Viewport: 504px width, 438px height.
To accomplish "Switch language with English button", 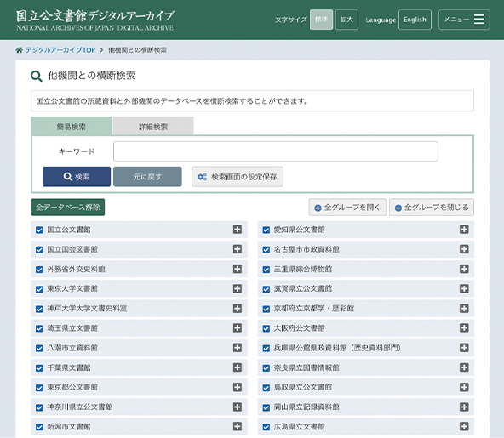I will coord(415,20).
